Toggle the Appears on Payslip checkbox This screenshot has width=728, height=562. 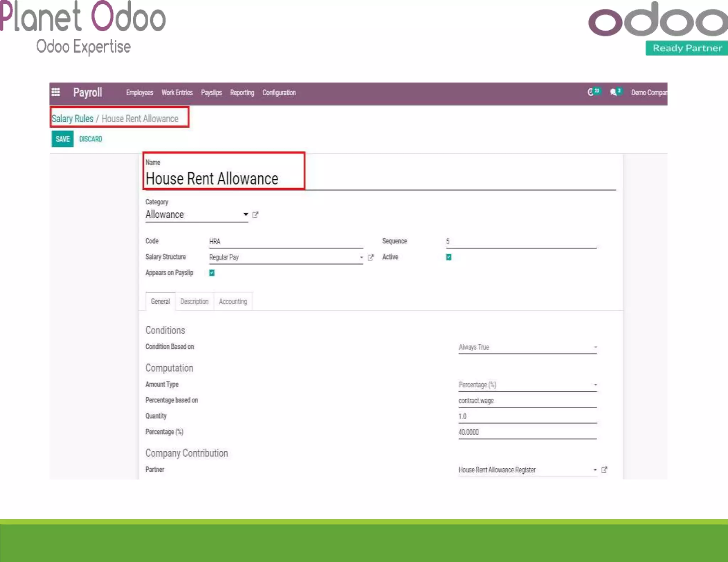[212, 273]
